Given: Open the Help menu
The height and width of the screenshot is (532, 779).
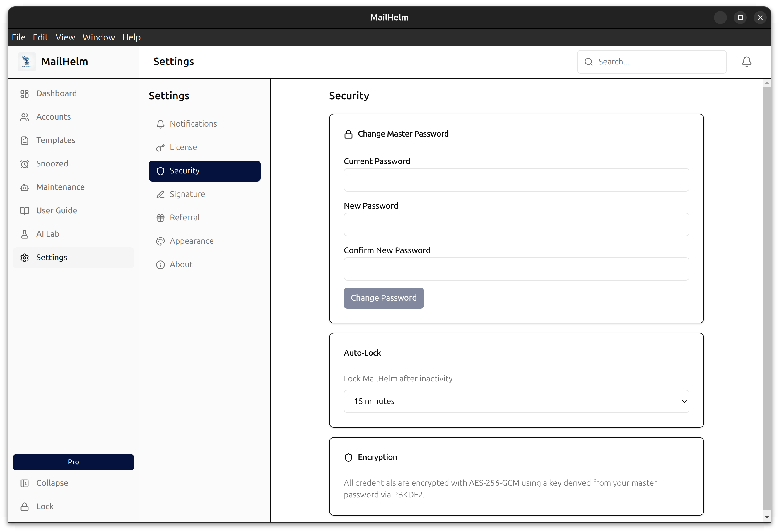Looking at the screenshot, I should pos(131,37).
